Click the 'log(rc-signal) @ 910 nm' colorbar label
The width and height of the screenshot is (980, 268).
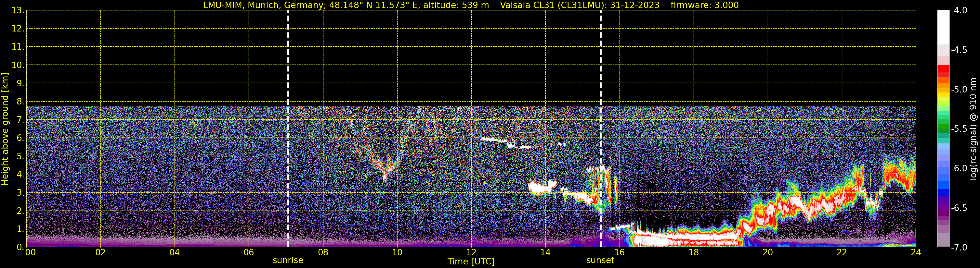[x=973, y=129]
